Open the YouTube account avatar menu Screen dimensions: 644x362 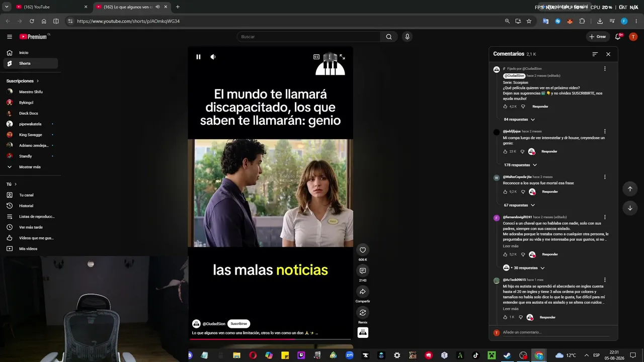pos(633,37)
